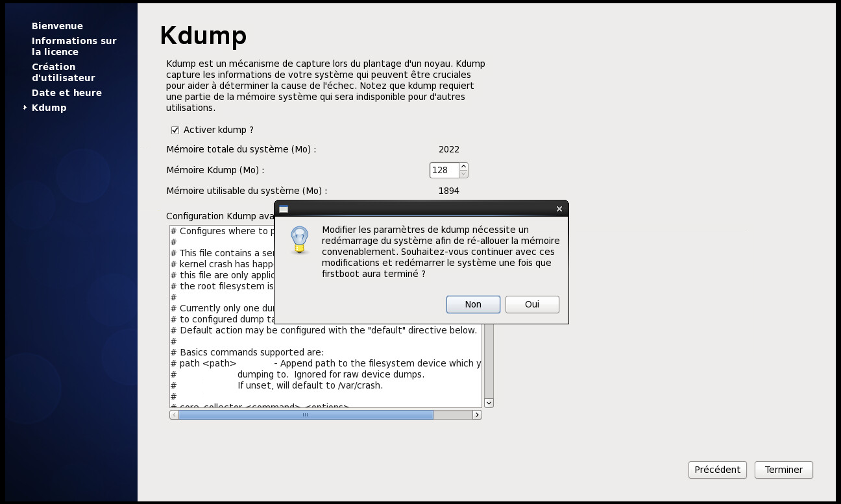
Task: Click the line "dumping to. Ignored for raw device dumps."
Action: coord(331,374)
